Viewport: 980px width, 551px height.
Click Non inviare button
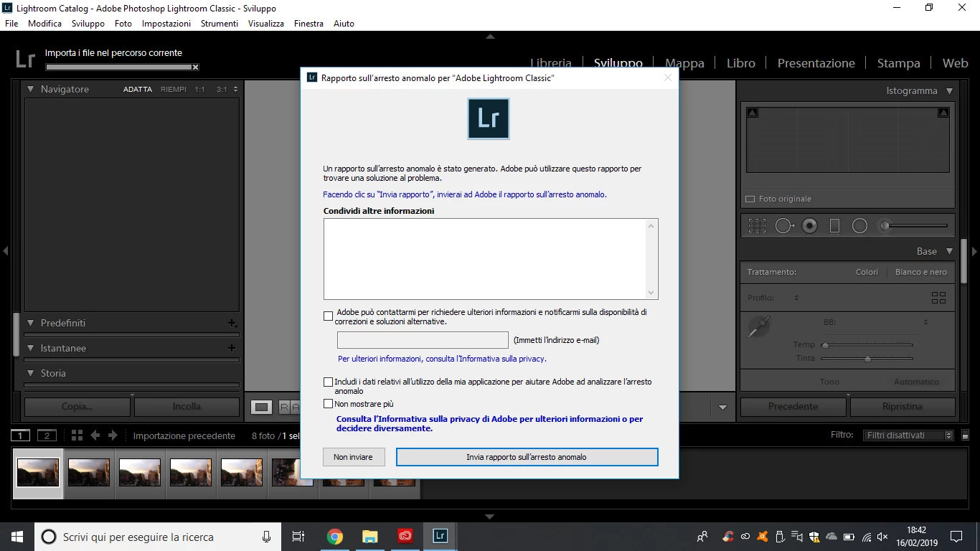click(x=353, y=457)
